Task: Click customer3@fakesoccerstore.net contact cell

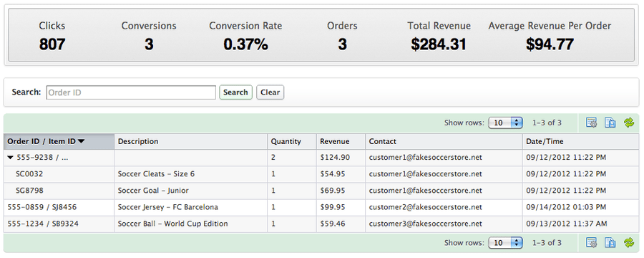Action: click(426, 224)
